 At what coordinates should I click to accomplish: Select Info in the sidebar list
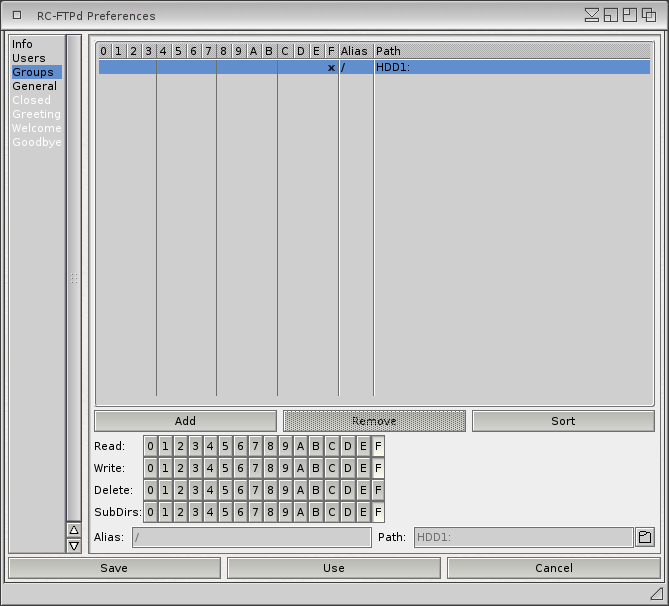coord(22,44)
